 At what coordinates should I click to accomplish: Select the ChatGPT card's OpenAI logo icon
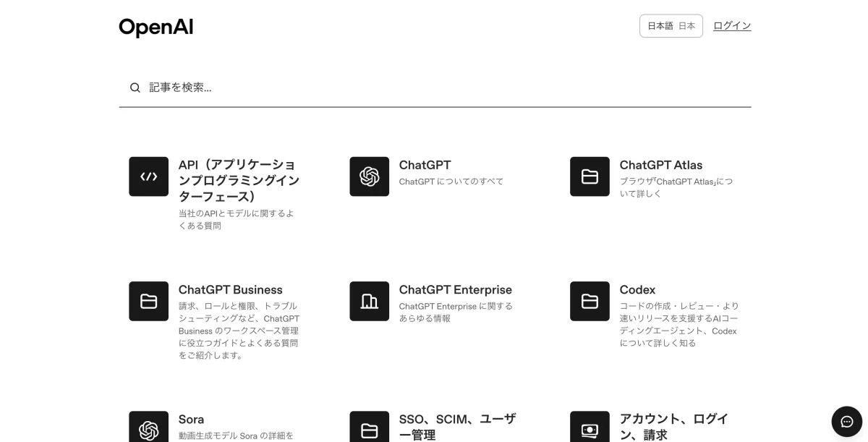click(369, 176)
